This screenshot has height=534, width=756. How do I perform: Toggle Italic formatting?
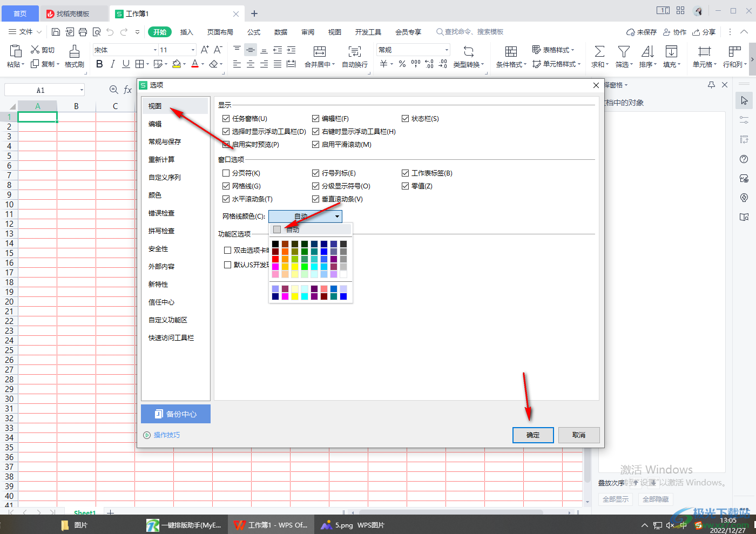pyautogui.click(x=112, y=64)
